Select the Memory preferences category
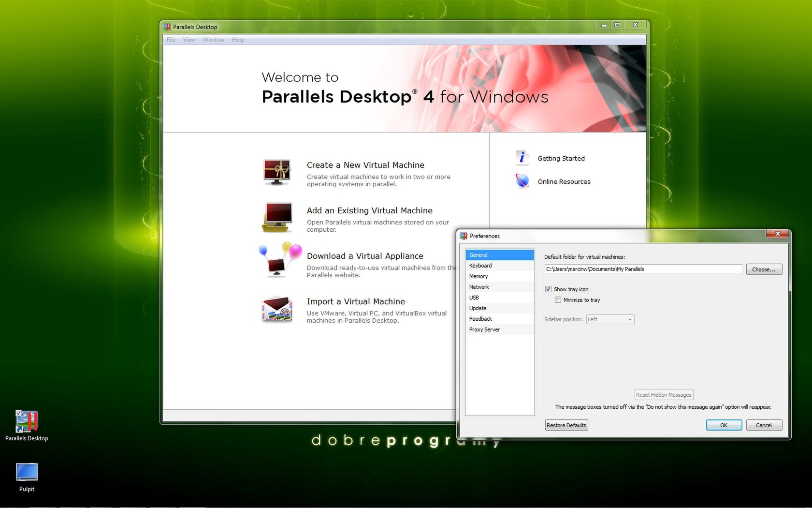The height and width of the screenshot is (508, 812). 500,276
